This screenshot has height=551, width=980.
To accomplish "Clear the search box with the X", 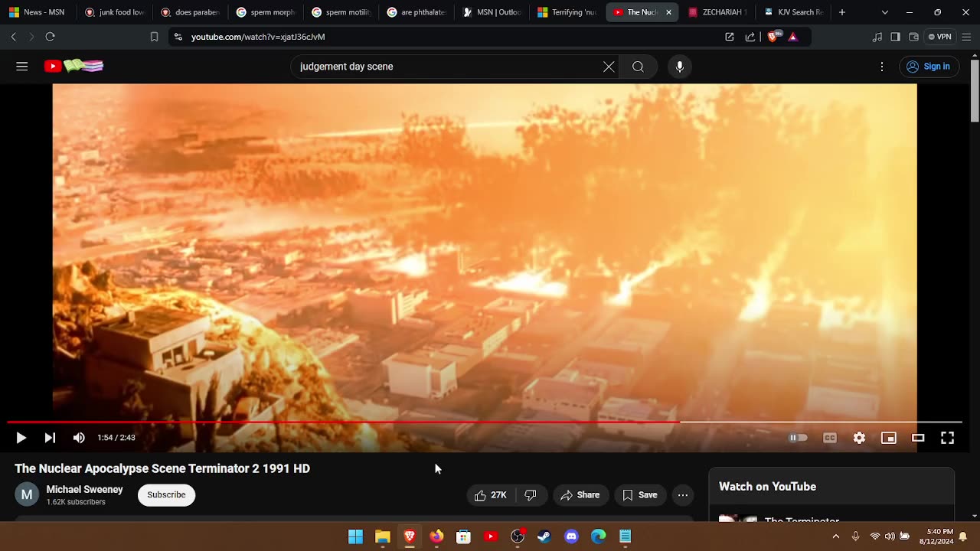I will coord(609,67).
